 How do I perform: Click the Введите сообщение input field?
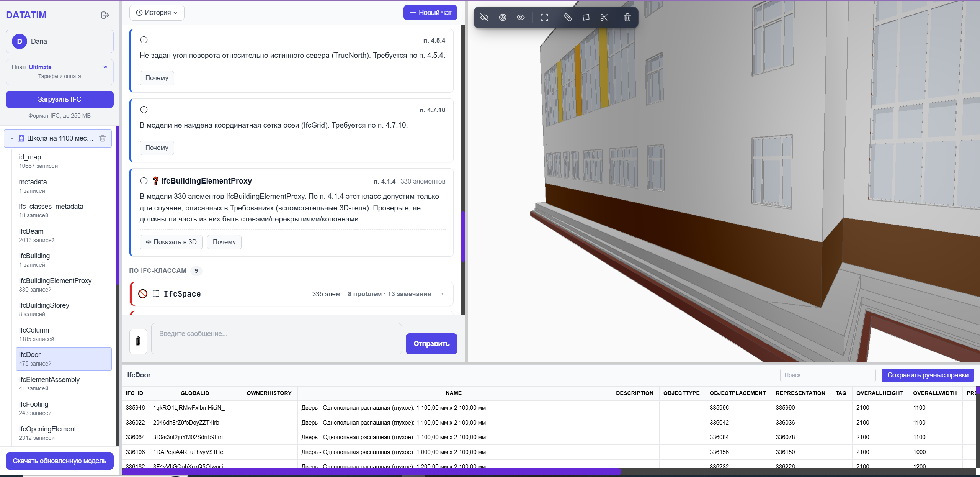276,339
